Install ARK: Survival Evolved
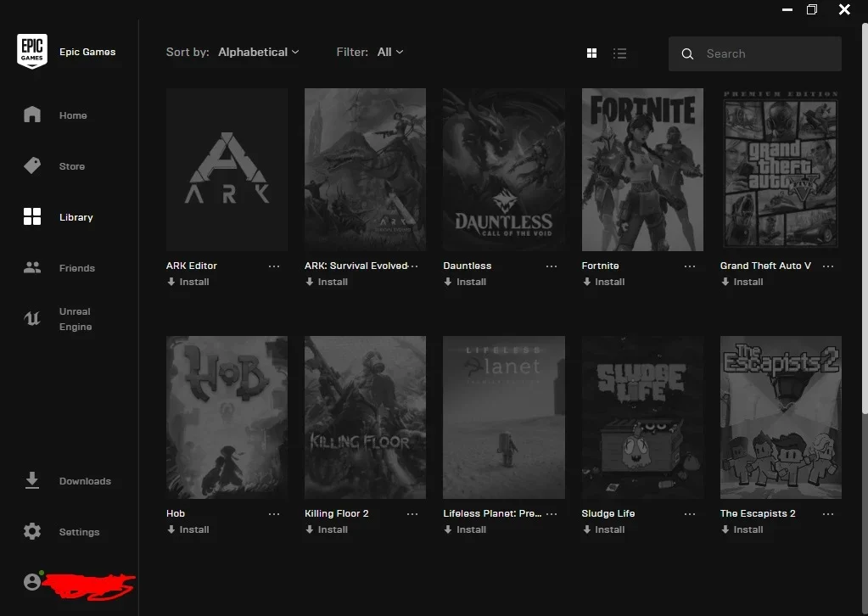868x616 pixels. point(327,282)
